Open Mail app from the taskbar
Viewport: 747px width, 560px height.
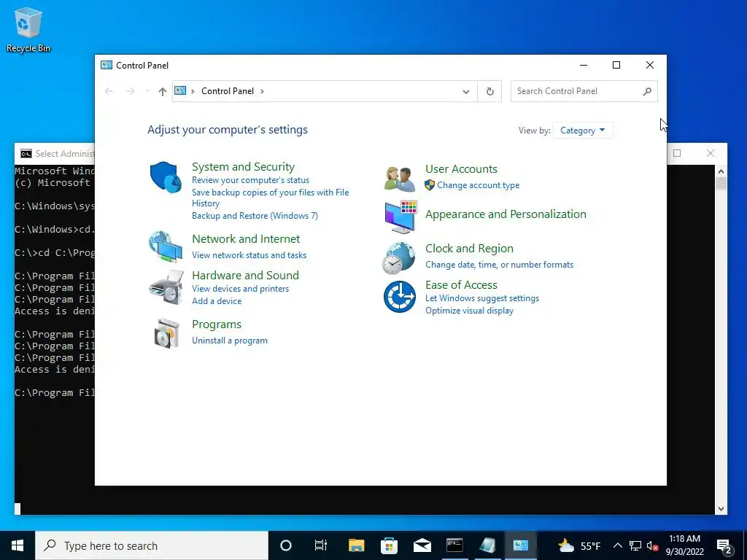422,545
